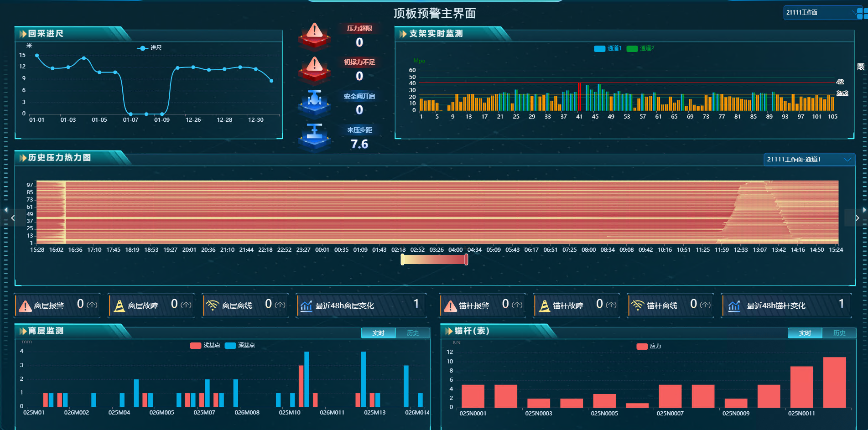Select 实时 tab in 锚杆(索) panel
The image size is (868, 430).
tap(805, 333)
